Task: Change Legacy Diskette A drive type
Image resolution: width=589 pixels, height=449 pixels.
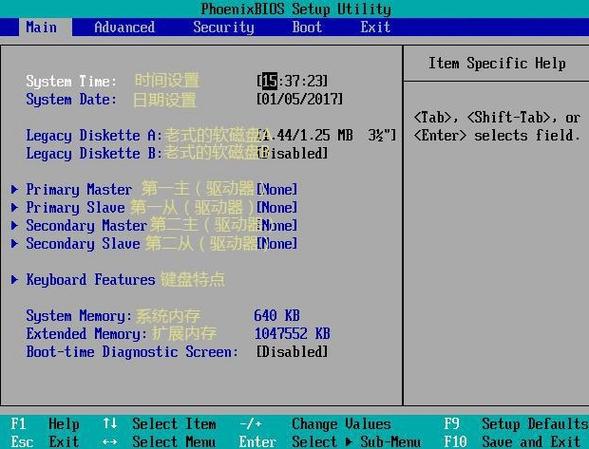Action: [327, 135]
